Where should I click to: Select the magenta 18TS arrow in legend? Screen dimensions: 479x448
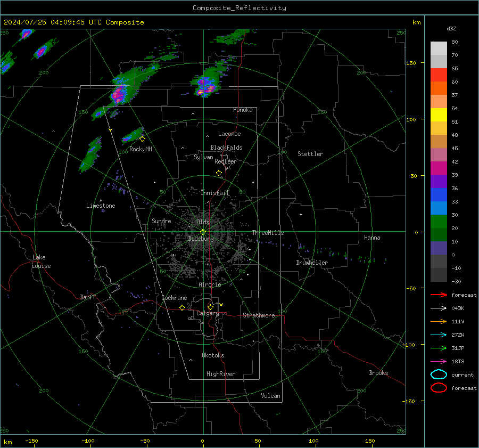click(x=439, y=362)
